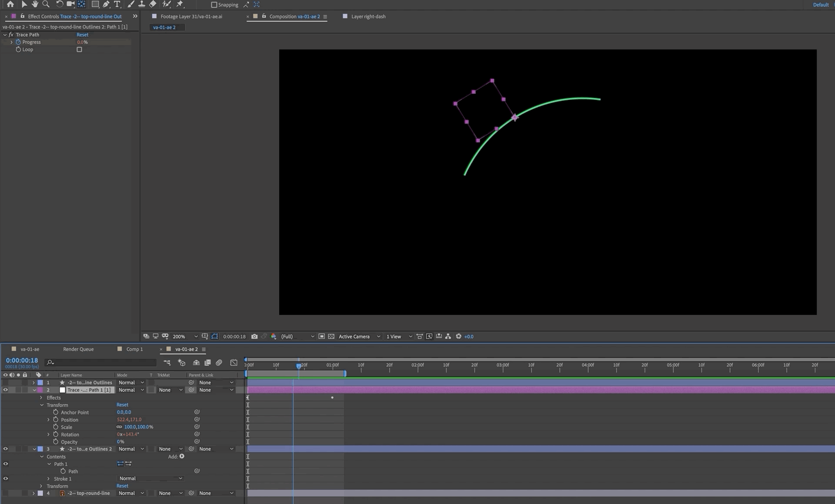Enable the Loop checkbox
The height and width of the screenshot is (504, 835).
[x=79, y=50]
